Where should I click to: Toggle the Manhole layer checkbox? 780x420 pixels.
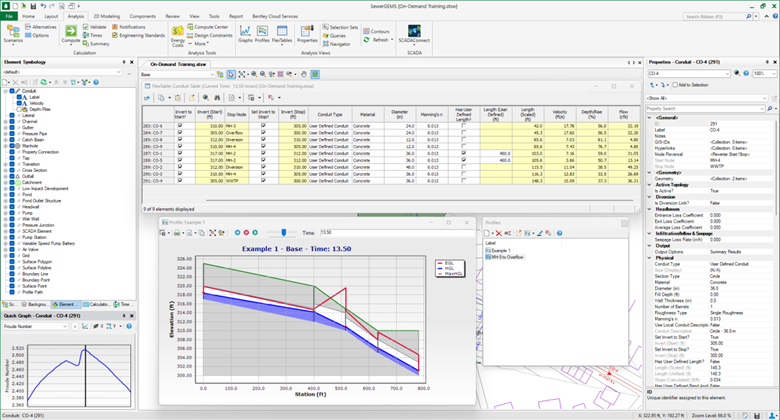(12, 146)
